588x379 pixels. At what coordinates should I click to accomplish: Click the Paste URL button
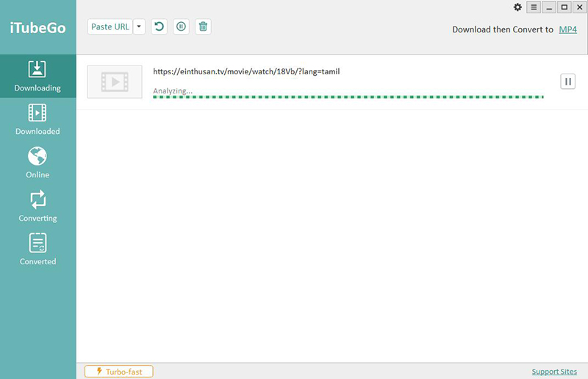110,26
